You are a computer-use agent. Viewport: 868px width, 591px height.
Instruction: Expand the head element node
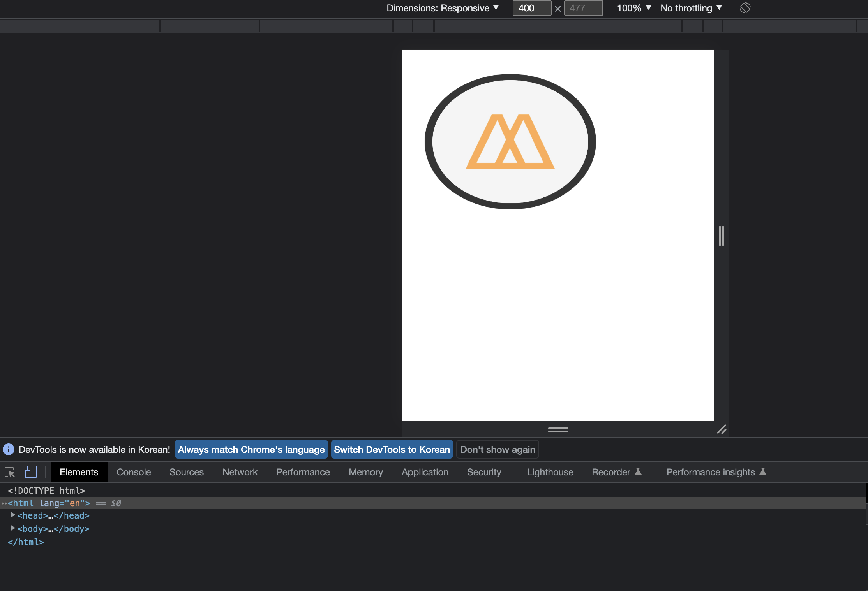click(x=13, y=515)
